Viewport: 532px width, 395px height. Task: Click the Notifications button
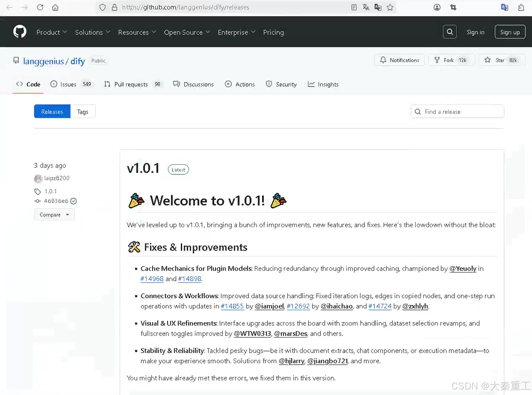coord(399,60)
